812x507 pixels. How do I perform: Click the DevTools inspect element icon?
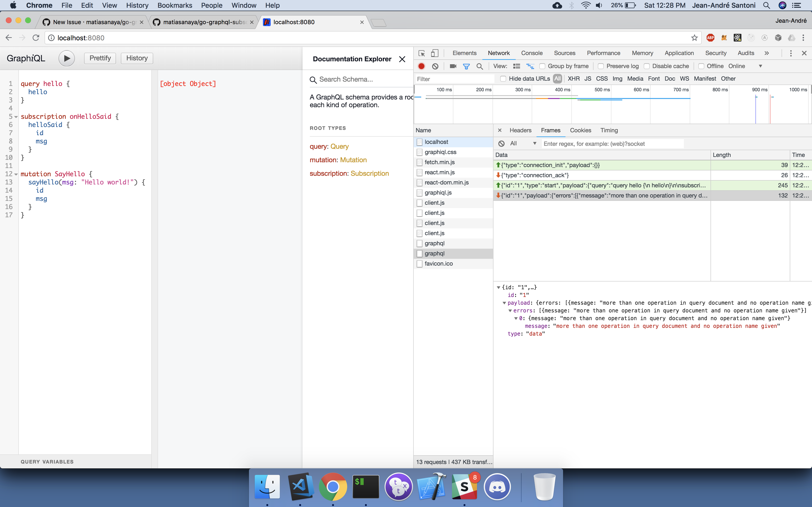[422, 53]
